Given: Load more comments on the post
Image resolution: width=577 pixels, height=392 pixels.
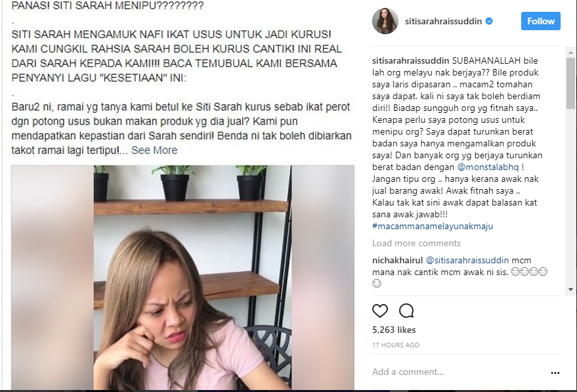Looking at the screenshot, I should coord(416,244).
